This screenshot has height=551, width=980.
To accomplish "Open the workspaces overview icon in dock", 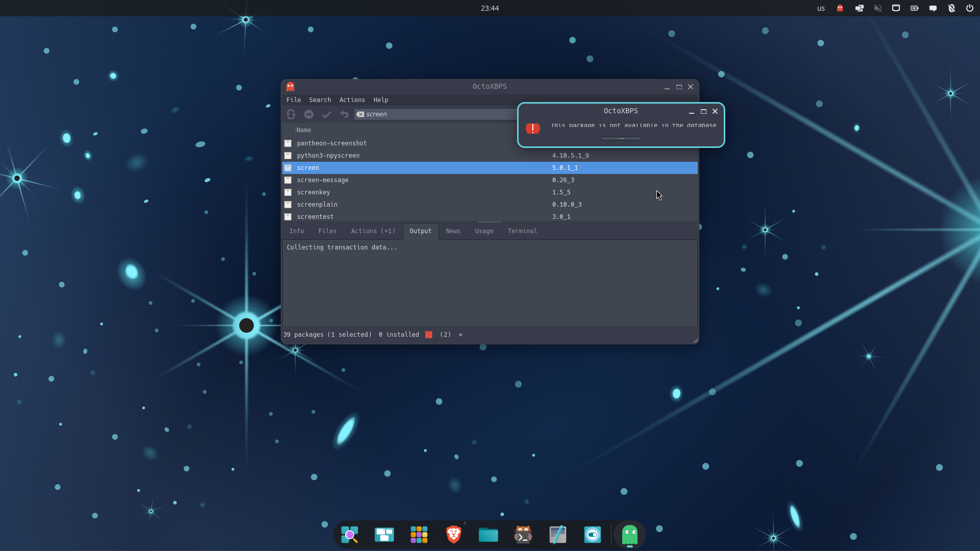I will click(x=384, y=534).
